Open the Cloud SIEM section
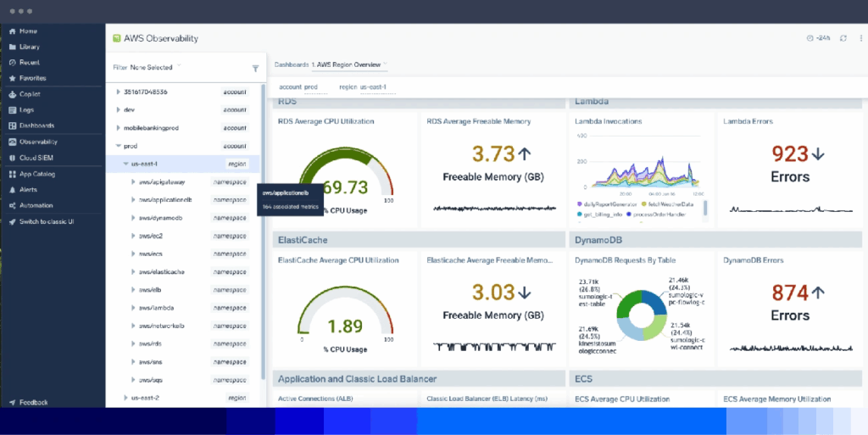The image size is (868, 435). click(x=35, y=158)
